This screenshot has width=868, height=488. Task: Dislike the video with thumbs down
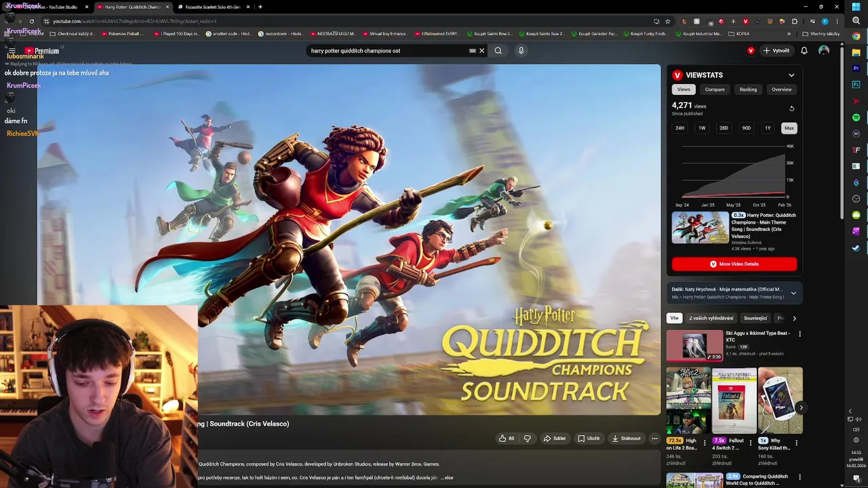pos(527,439)
